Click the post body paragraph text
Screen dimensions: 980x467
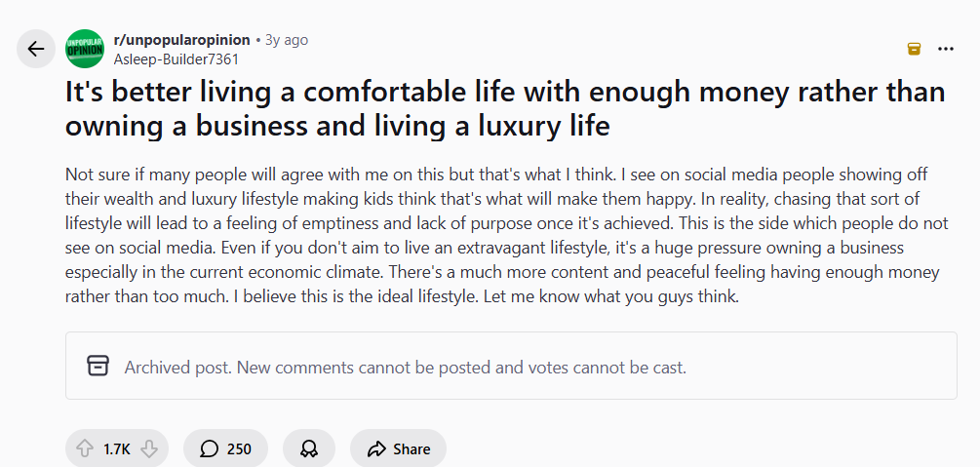(497, 235)
